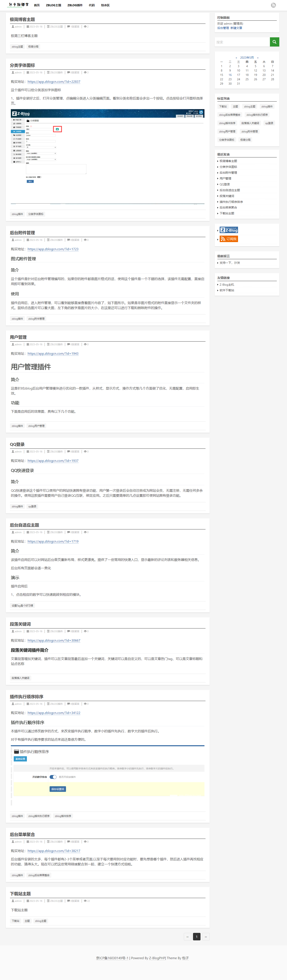The width and height of the screenshot is (287, 980).
Task: Click the RSS feed icon in header
Action: (273, 5)
